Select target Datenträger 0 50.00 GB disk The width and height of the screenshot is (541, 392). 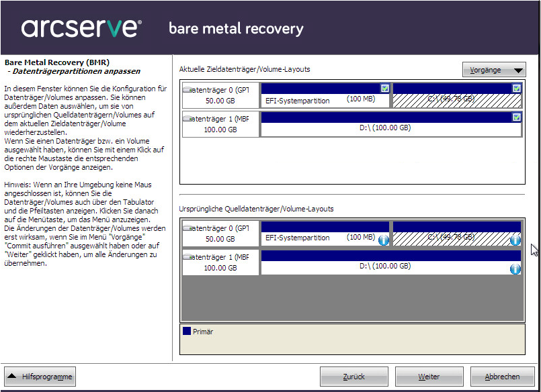[220, 95]
